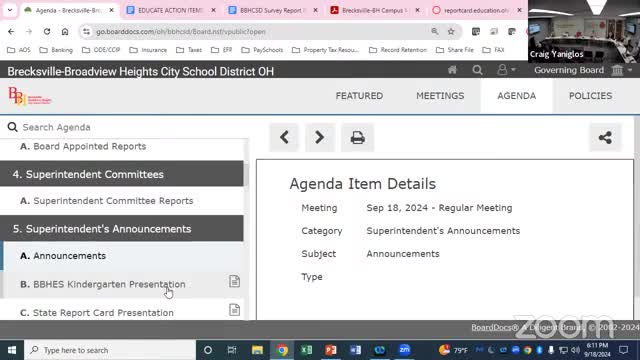Click the BoardDocs footer link

(x=495, y=327)
